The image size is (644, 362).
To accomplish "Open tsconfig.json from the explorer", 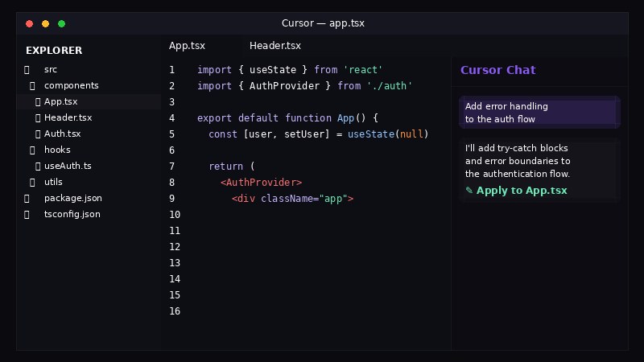I will point(72,214).
